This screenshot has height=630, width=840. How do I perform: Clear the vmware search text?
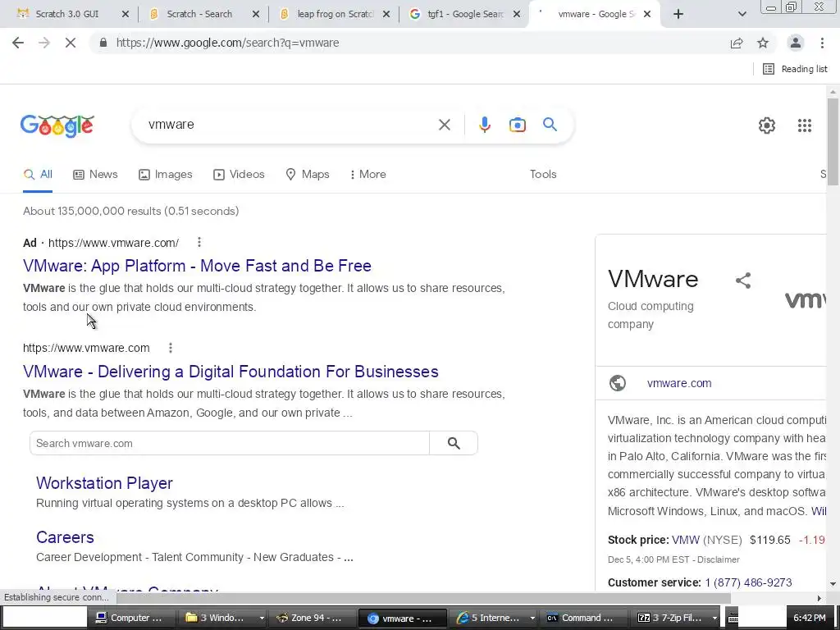pos(444,125)
